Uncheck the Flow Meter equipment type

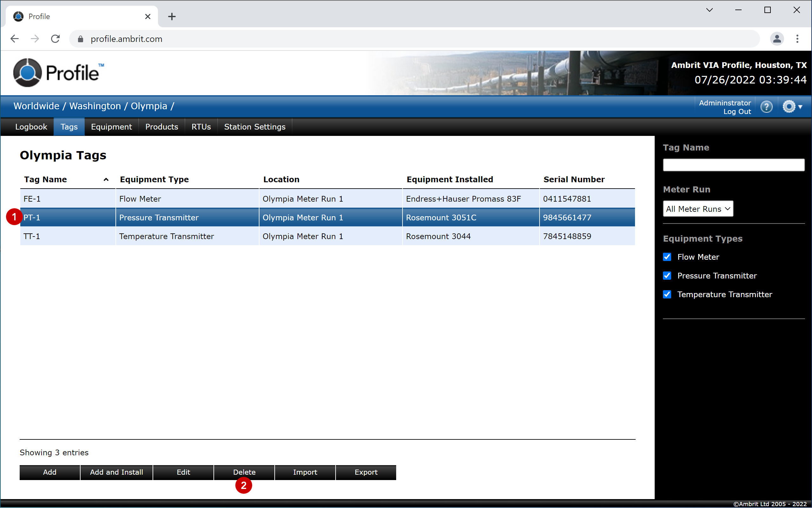667,257
